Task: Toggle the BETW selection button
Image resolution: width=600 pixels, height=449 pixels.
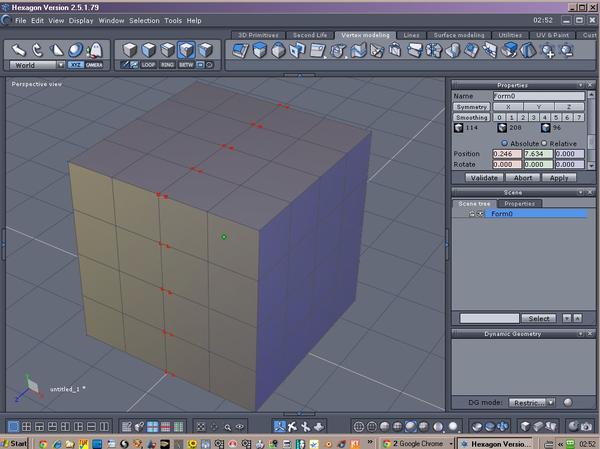Action: [186, 65]
